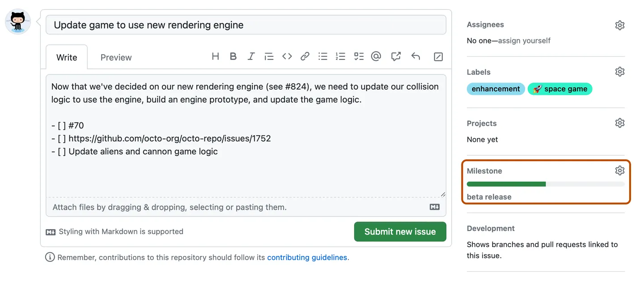Add a task list from the toolbar

click(x=359, y=56)
